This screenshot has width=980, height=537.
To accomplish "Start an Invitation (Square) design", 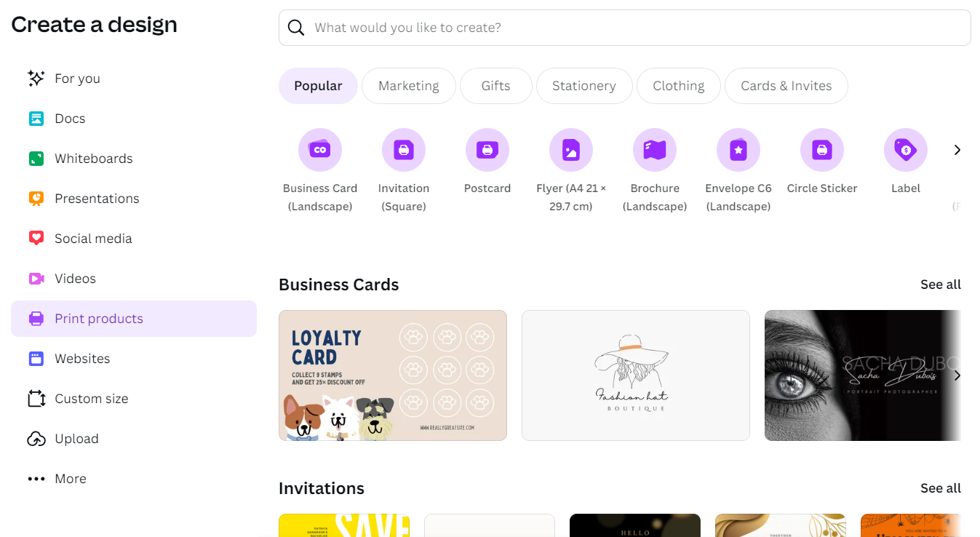I will [x=404, y=150].
